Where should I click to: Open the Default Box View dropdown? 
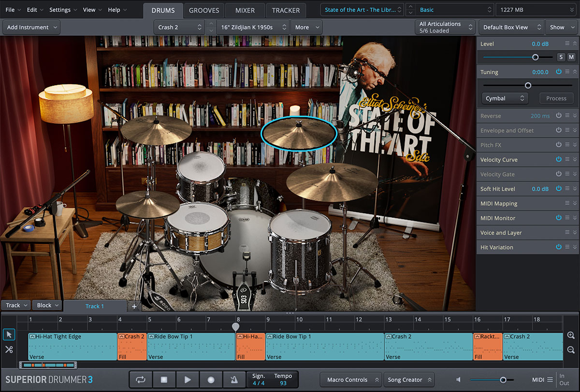tap(510, 28)
